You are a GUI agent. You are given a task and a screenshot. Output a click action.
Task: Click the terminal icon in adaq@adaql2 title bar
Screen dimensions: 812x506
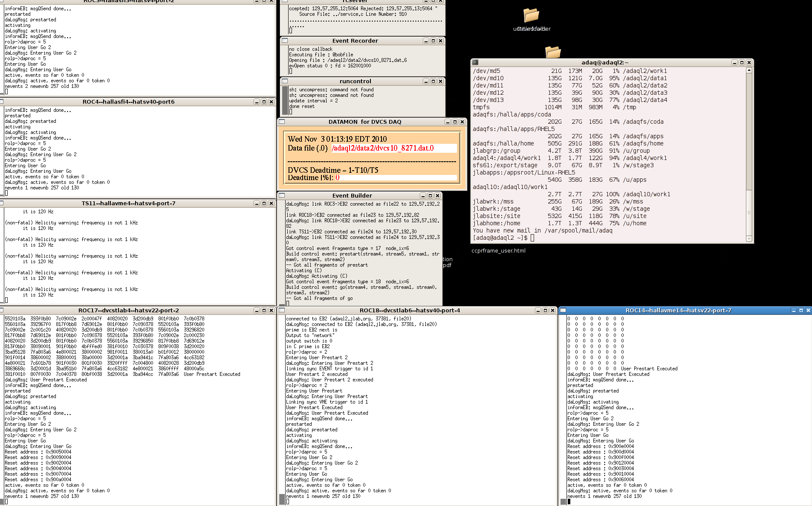tap(475, 62)
